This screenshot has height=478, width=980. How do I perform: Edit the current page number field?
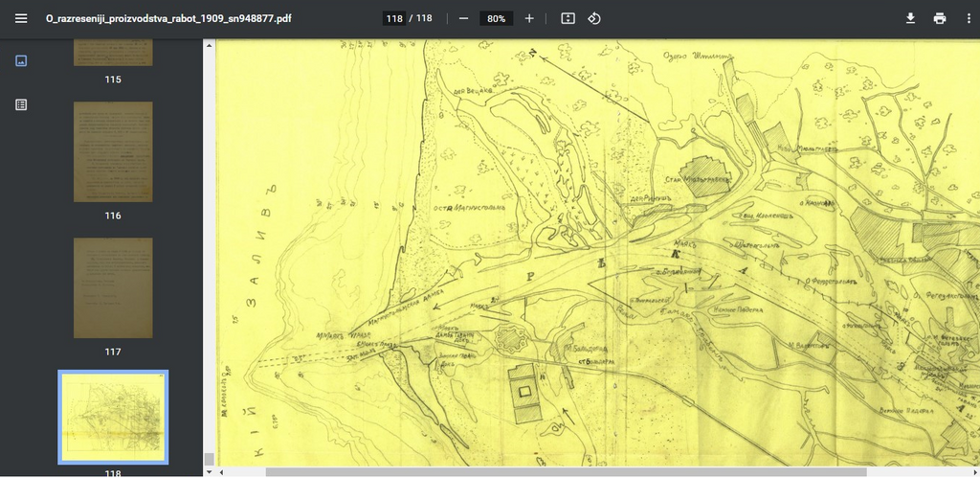click(394, 18)
